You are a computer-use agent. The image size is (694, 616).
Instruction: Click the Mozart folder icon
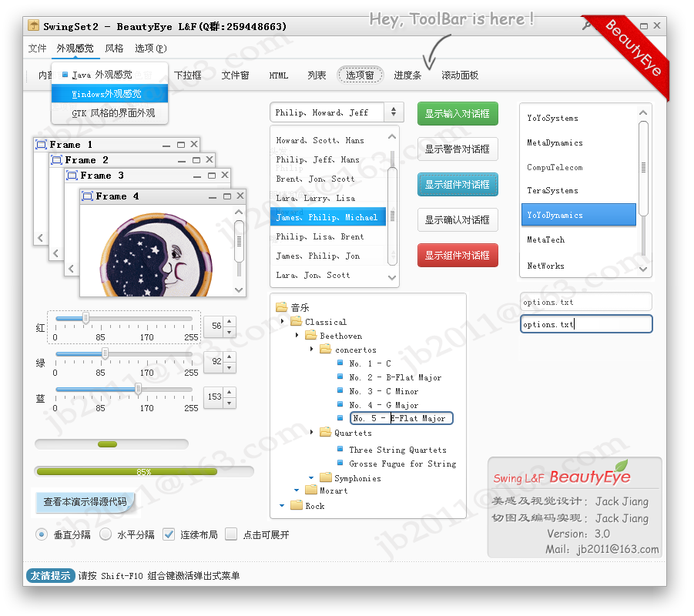pos(310,491)
